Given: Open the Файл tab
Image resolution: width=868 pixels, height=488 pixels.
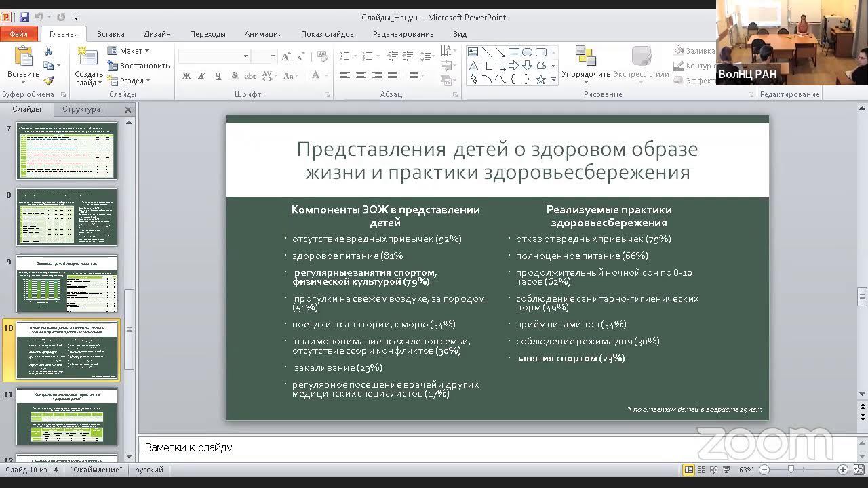Looking at the screenshot, I should point(19,34).
